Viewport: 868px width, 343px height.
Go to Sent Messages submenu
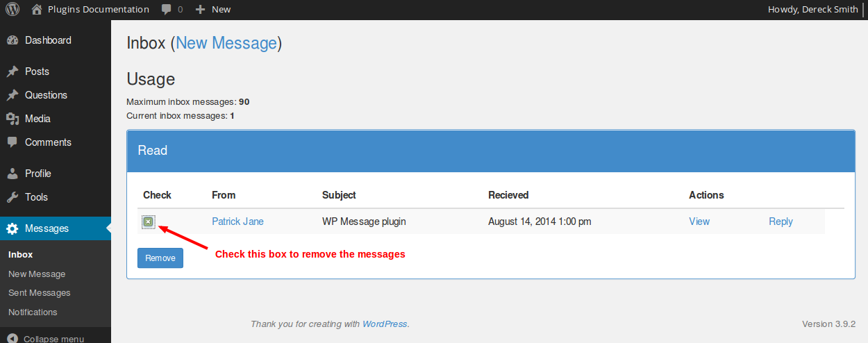point(39,293)
